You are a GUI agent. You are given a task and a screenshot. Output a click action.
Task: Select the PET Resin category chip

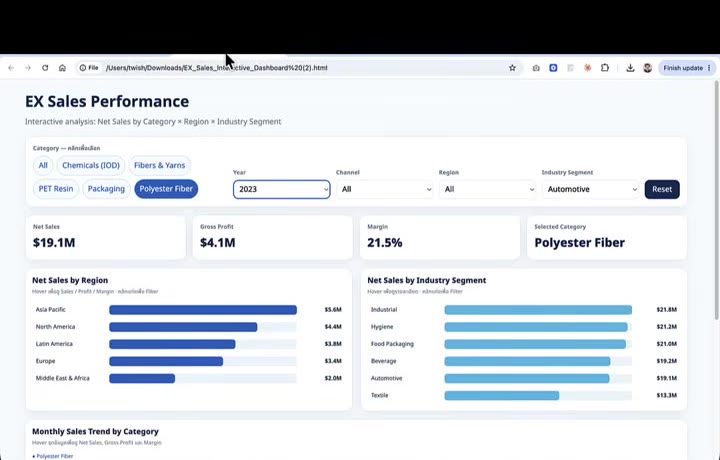coord(56,189)
